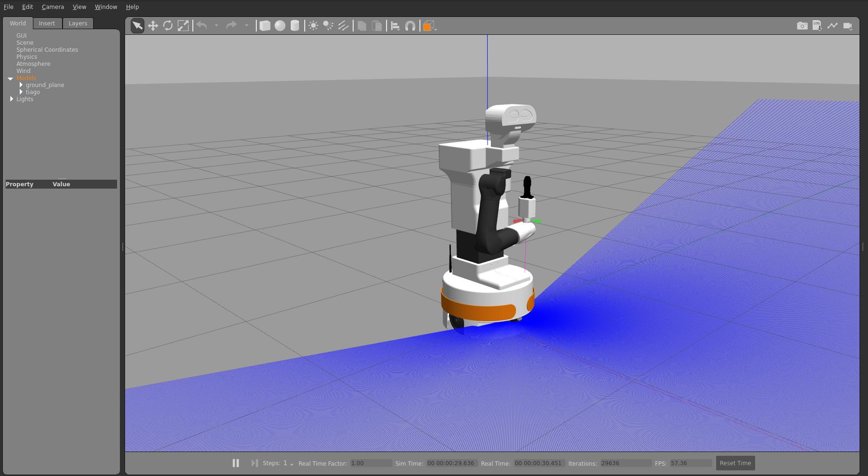Expand the ground_plane model
This screenshot has width=868, height=476.
coord(21,85)
